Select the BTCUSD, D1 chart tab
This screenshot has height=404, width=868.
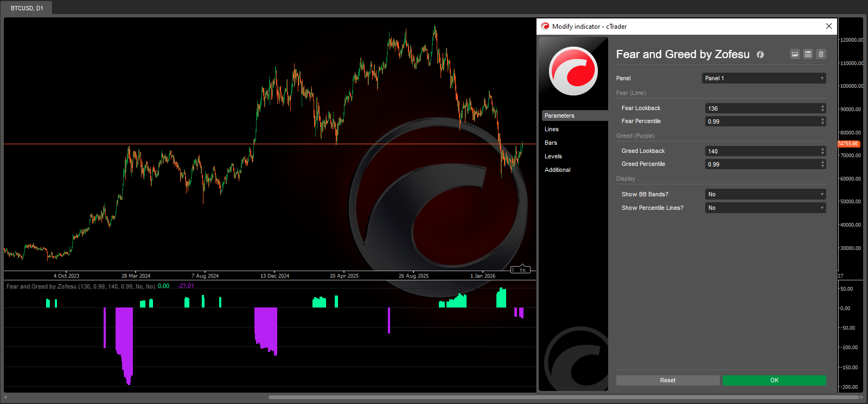(x=27, y=8)
